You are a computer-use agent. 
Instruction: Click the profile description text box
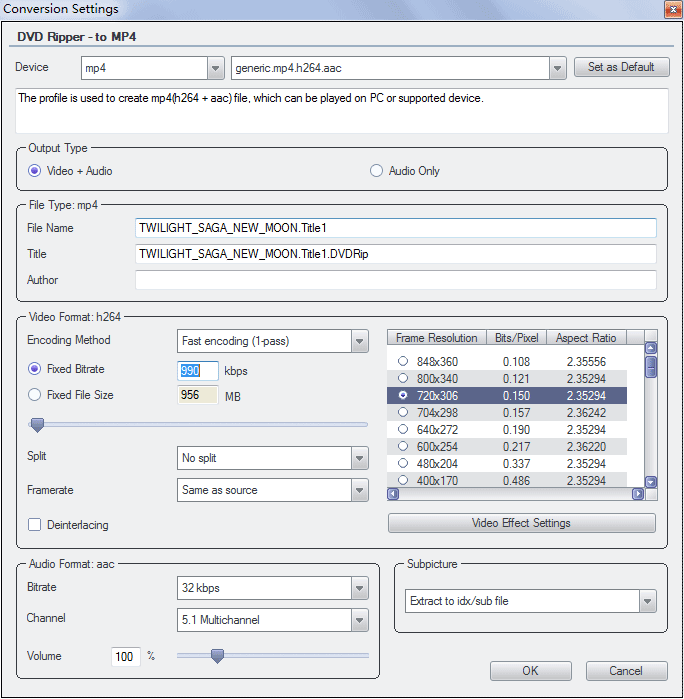click(x=342, y=111)
